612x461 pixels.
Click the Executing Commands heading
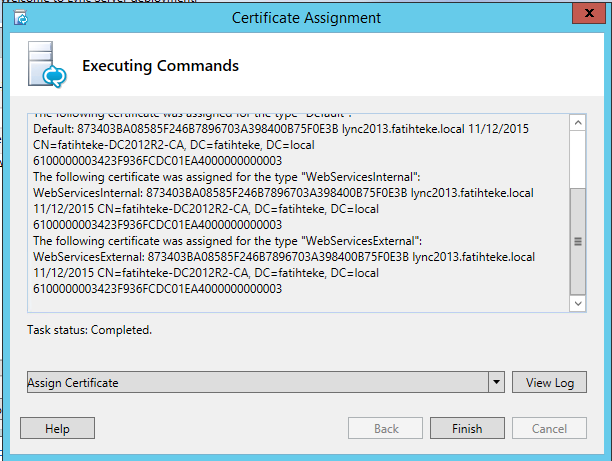tap(160, 67)
